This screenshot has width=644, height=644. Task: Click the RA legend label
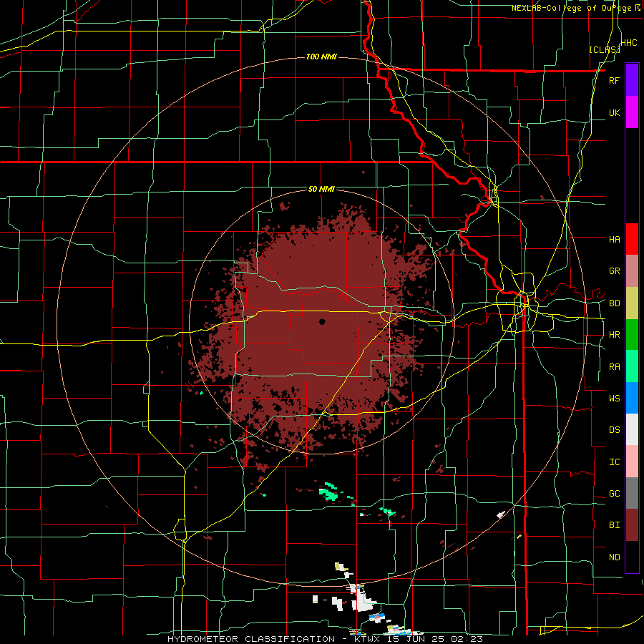point(614,367)
